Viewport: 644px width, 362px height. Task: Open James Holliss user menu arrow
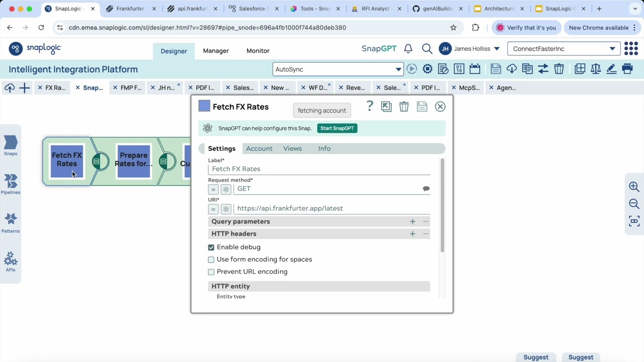tap(497, 49)
